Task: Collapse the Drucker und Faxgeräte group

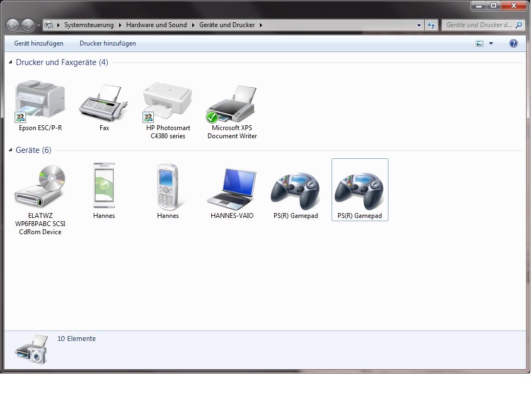Action: coord(10,62)
